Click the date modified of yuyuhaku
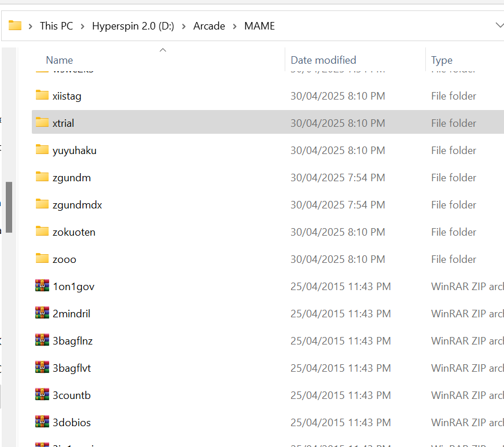The image size is (504, 447). point(338,151)
